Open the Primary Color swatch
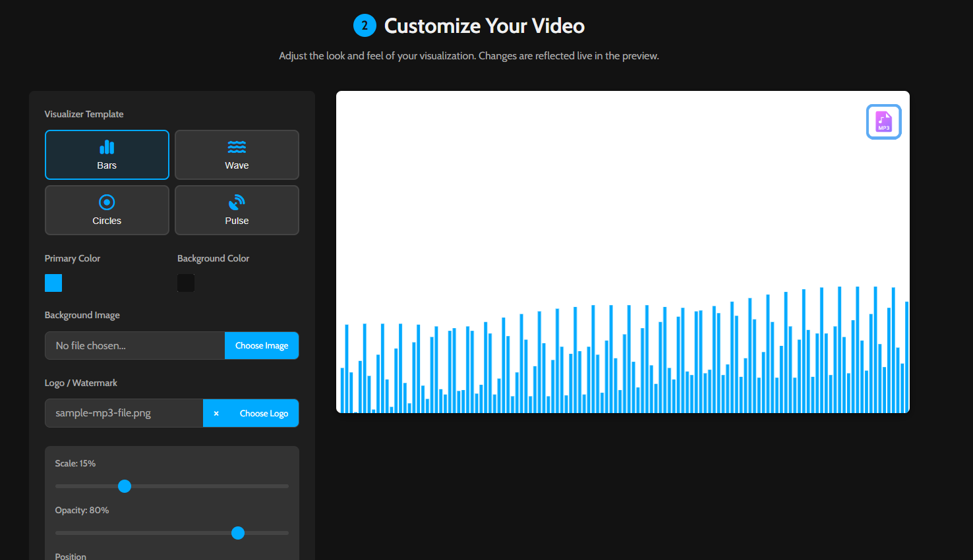The image size is (973, 560). click(x=53, y=283)
